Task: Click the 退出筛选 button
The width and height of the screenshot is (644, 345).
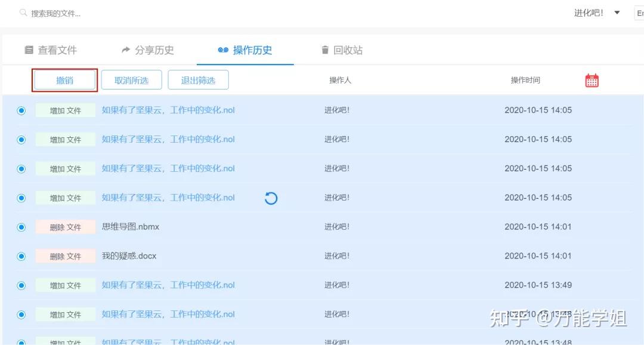Action: tap(198, 80)
